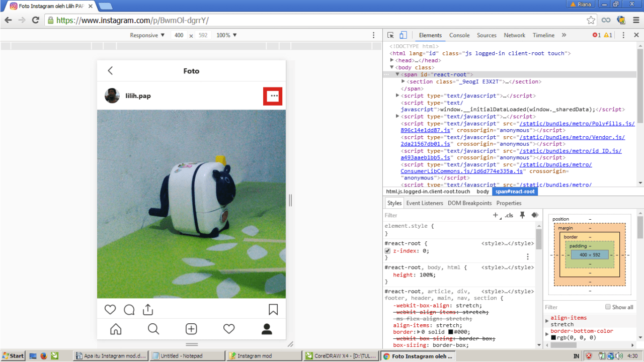The image size is (644, 362).
Task: Open the DevTools three-dot customize menu
Action: click(623, 35)
